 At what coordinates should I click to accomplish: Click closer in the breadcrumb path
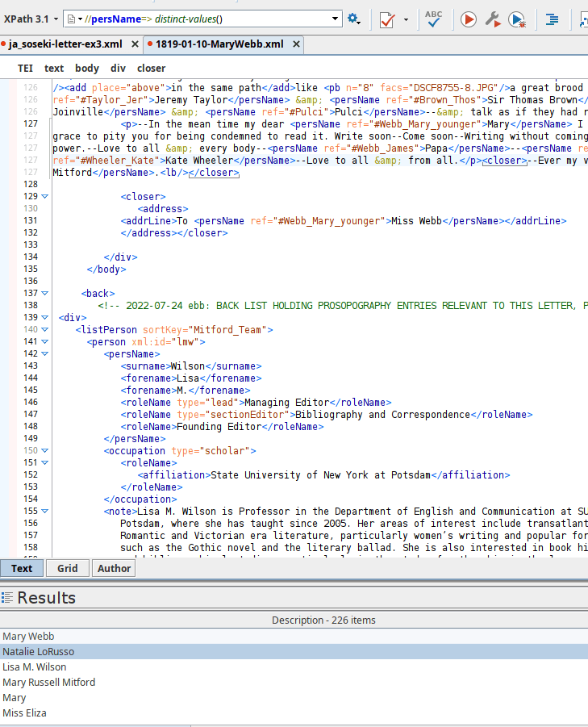pos(151,68)
